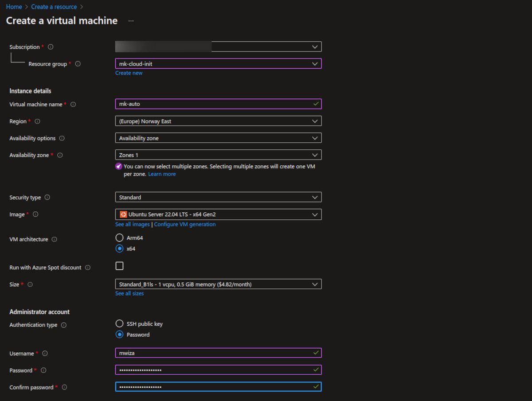The height and width of the screenshot is (401, 532).
Task: Open the ellipsis menu beside page title
Action: click(131, 21)
